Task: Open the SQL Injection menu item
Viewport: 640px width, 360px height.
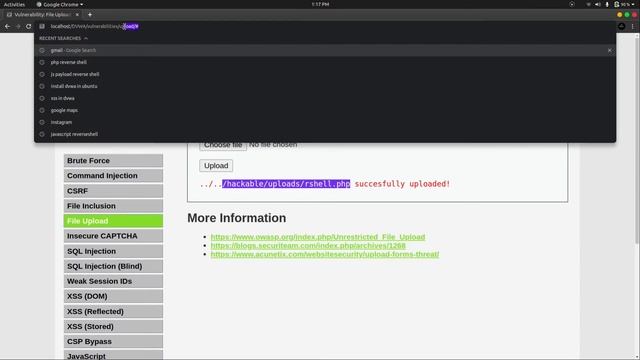Action: 113,251
